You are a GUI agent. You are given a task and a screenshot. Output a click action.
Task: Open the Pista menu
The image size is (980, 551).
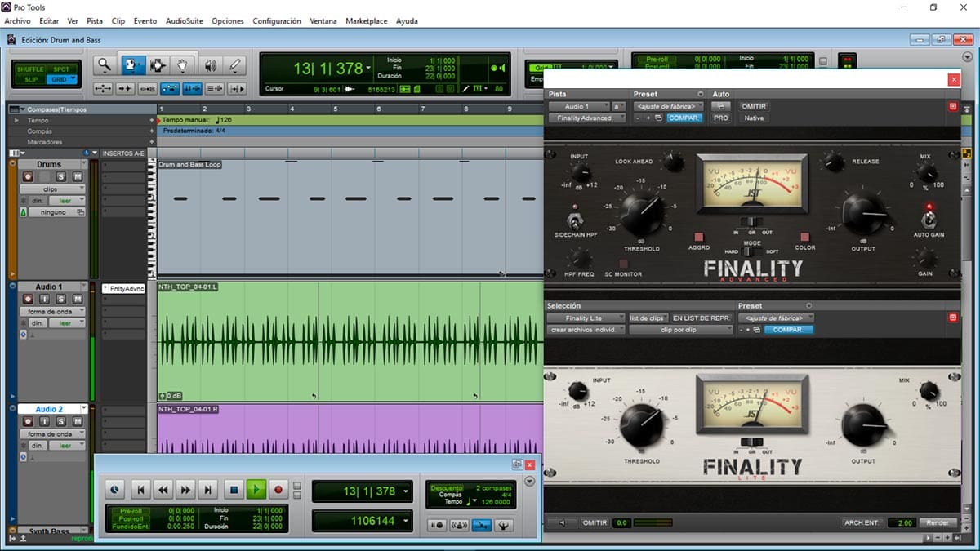coord(95,20)
